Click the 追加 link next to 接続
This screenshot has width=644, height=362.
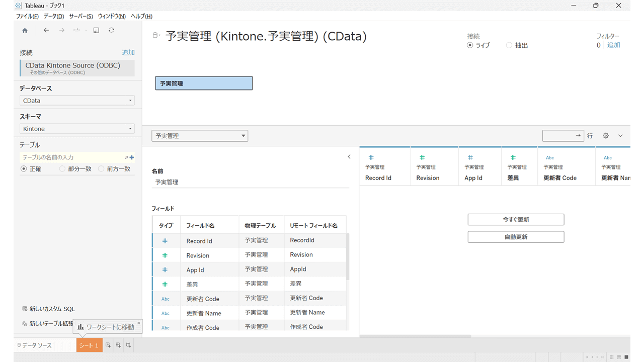[128, 52]
